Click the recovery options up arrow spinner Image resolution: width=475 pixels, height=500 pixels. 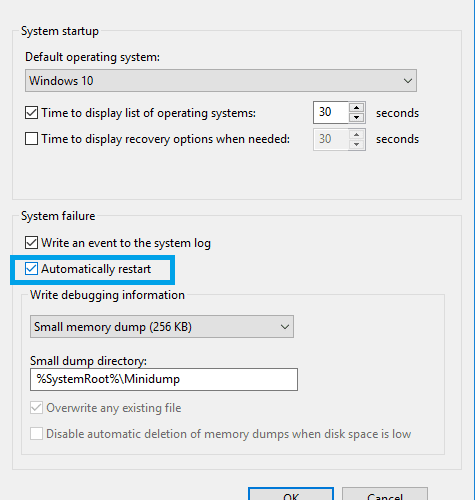357,134
